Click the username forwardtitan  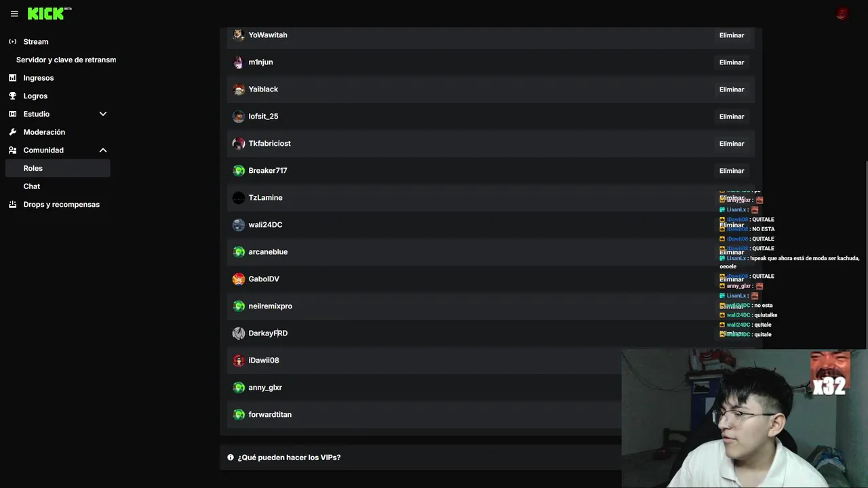coord(270,415)
